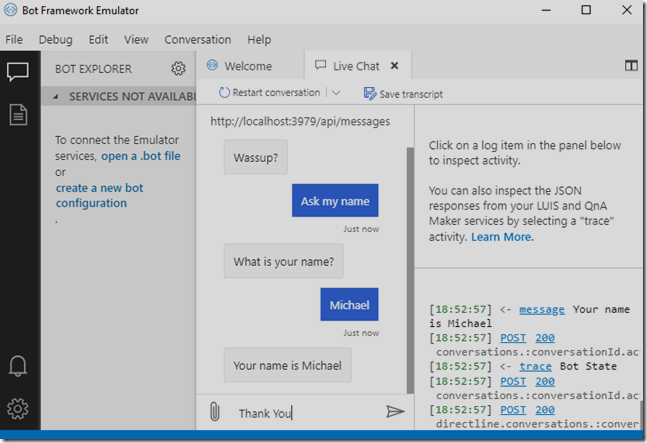647x443 pixels.
Task: Click the split editor icon
Action: (x=631, y=66)
